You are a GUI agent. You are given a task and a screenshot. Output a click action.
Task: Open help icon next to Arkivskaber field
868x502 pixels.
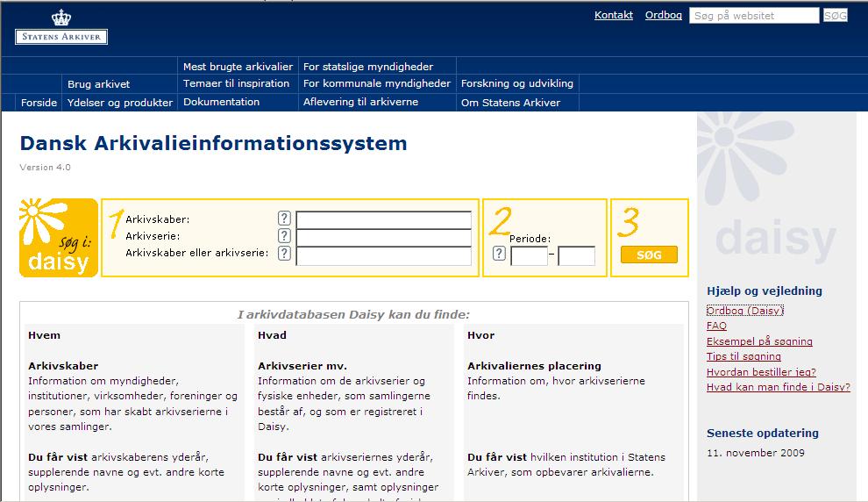pos(284,219)
